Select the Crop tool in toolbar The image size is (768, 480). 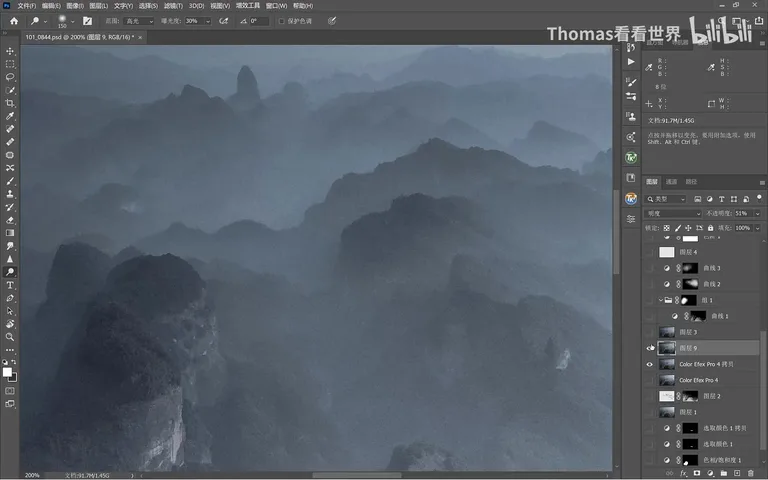point(10,103)
